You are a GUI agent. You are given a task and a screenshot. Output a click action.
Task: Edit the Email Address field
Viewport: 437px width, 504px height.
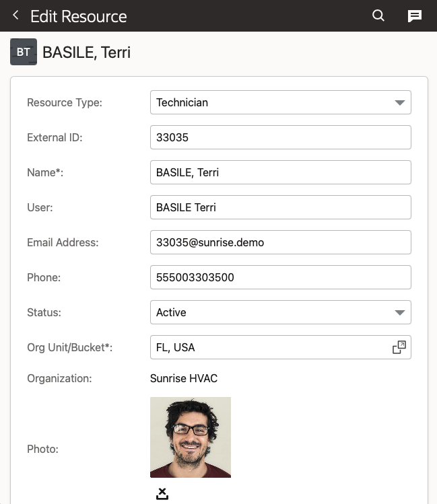coord(280,242)
